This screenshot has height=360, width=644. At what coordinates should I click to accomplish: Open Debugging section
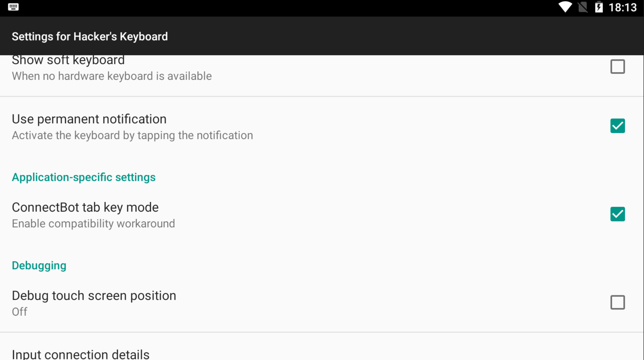point(39,265)
